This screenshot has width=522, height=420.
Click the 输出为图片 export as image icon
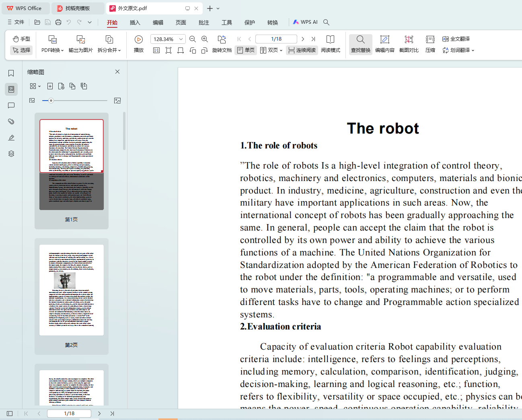pos(80,43)
